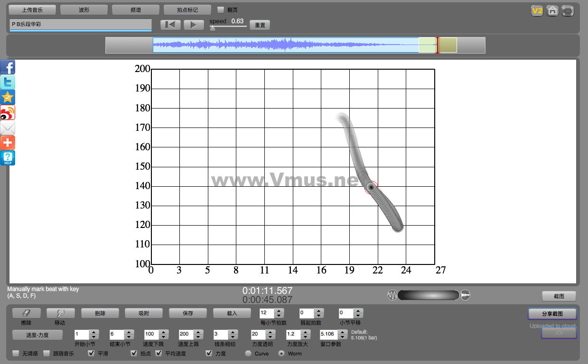This screenshot has width=588, height=364.
Task: Share via the Facebook icon
Action: [x=8, y=67]
